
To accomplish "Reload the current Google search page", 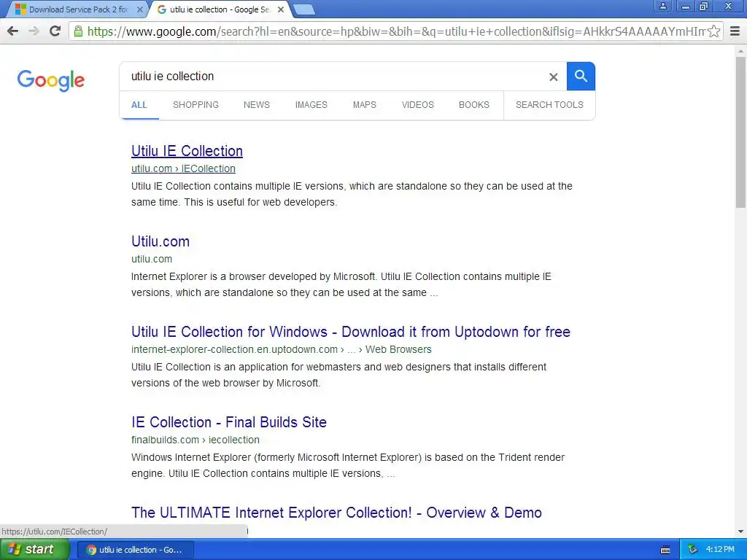I will 55,31.
